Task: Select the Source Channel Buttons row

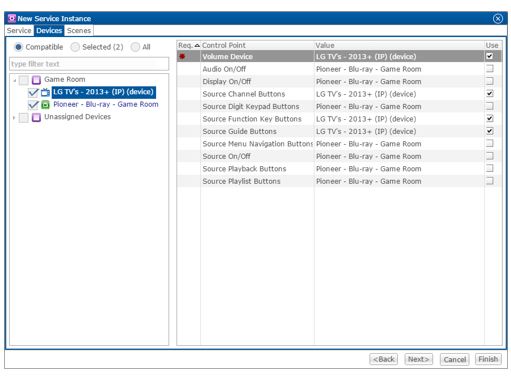Action: coord(339,94)
